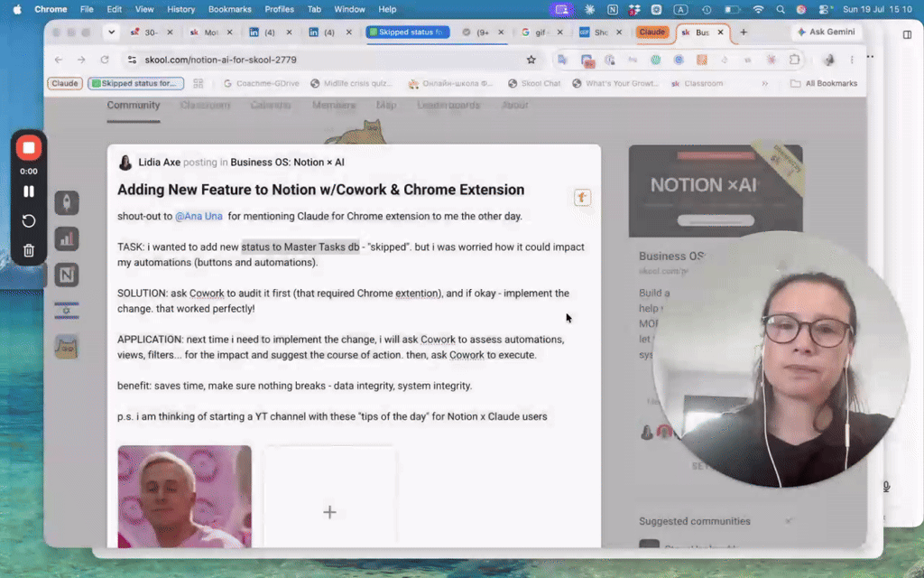
Task: Click the site info icon in address bar
Action: [132, 60]
